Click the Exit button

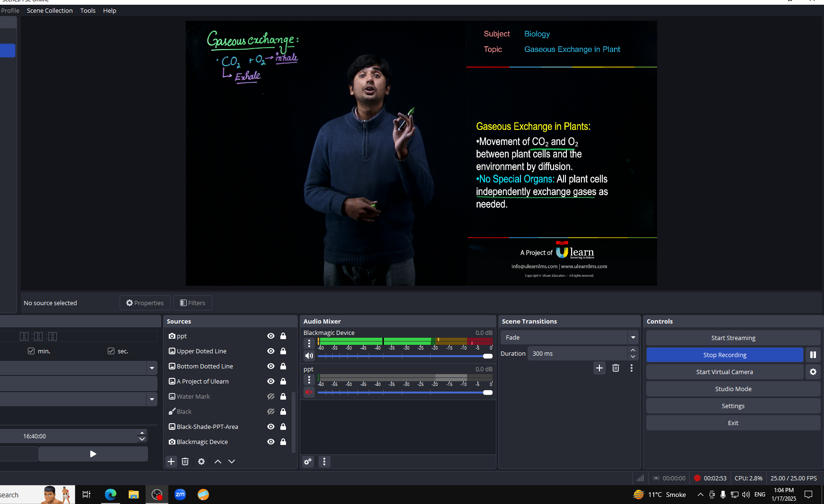pos(733,423)
